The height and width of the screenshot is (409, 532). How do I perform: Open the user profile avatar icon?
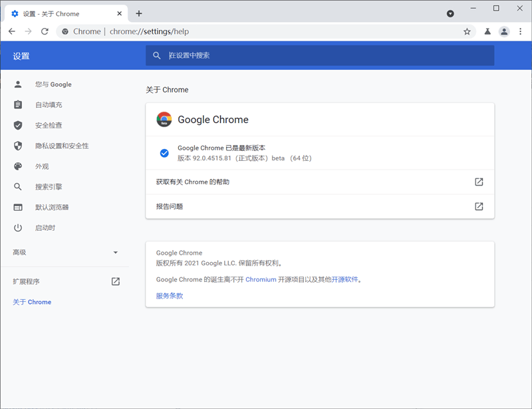pyautogui.click(x=504, y=31)
